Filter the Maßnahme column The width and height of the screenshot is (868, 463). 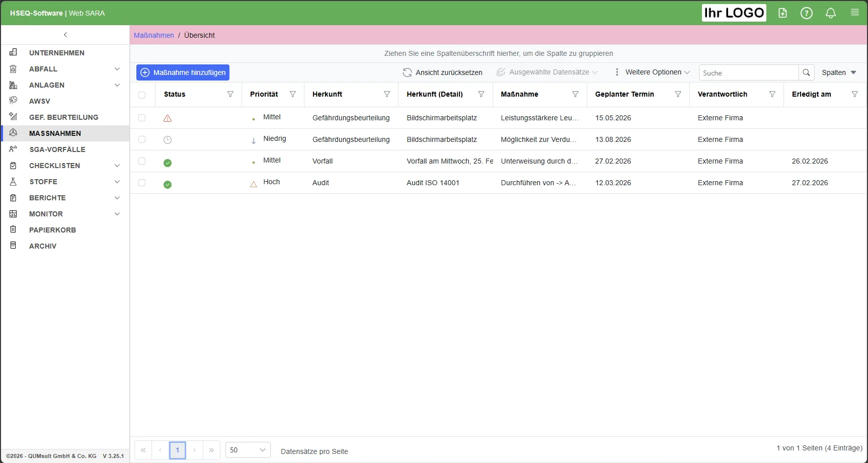tap(575, 94)
